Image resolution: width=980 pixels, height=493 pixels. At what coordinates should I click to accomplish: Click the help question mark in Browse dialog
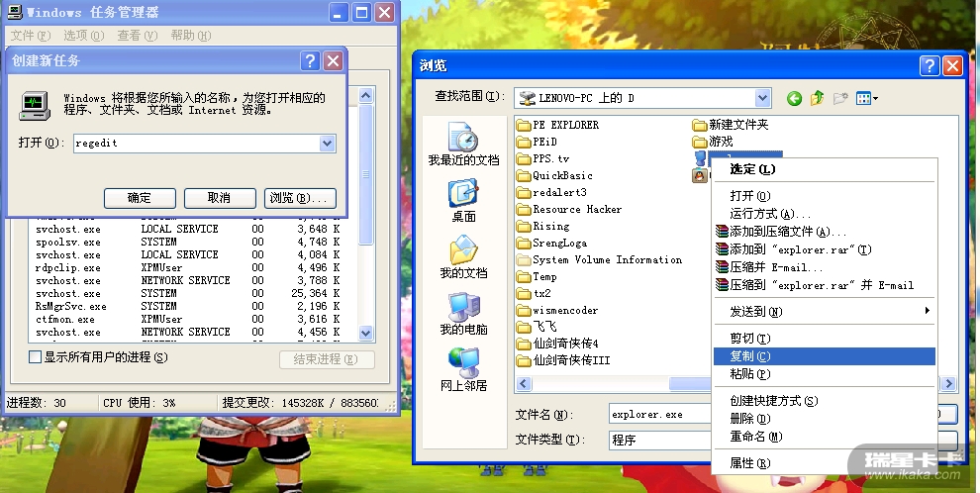pyautogui.click(x=930, y=65)
